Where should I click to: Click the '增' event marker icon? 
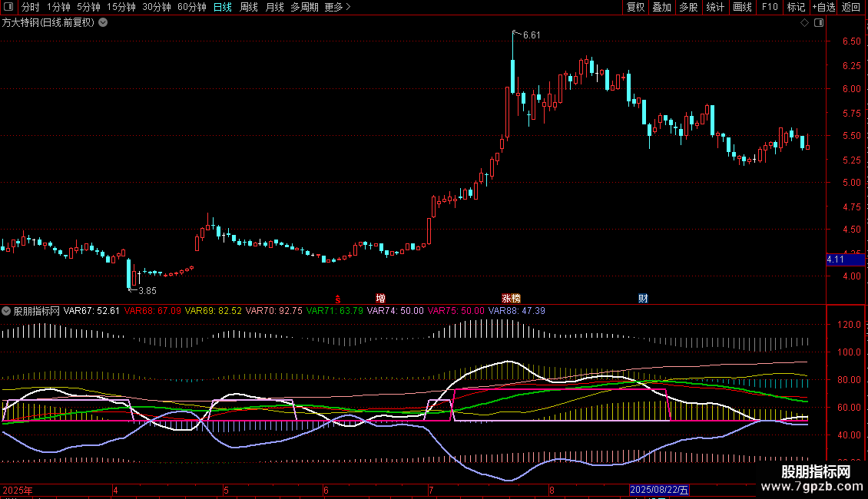[380, 298]
